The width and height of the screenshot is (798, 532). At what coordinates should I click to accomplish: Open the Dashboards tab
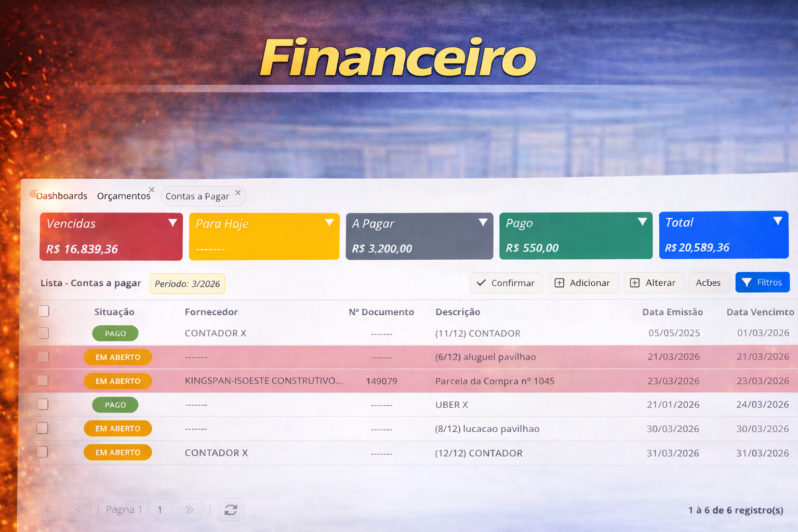tap(61, 196)
